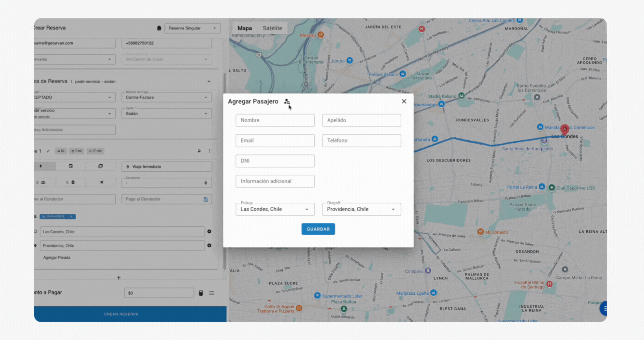Click the plus icon beside Providencia address
This screenshot has width=644, height=340.
pyautogui.click(x=209, y=246)
